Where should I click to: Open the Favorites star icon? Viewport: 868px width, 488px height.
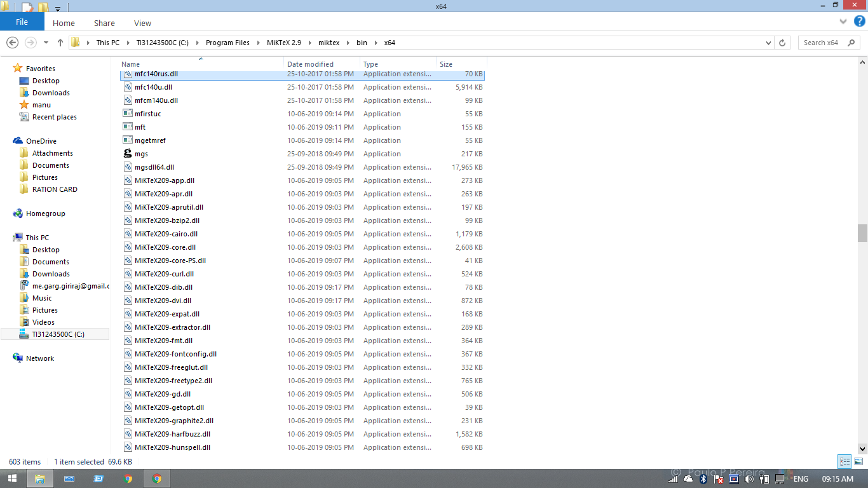click(x=18, y=68)
